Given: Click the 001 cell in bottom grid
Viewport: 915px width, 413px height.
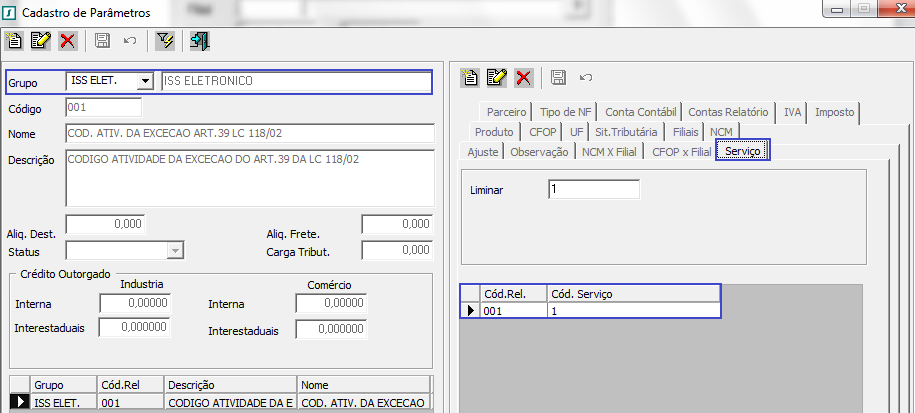Looking at the screenshot, I should click(131, 402).
